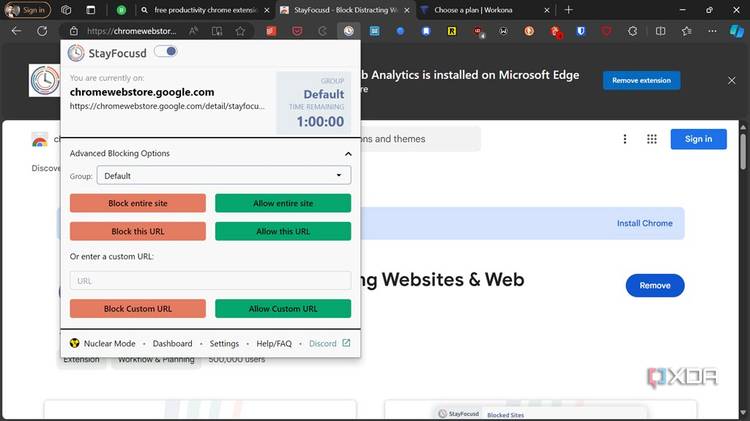Click the green circular pinned tab
The width and height of the screenshot is (750, 421).
121,10
